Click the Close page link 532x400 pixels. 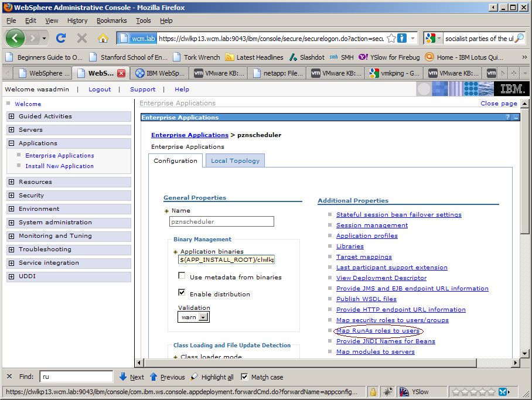pyautogui.click(x=499, y=104)
